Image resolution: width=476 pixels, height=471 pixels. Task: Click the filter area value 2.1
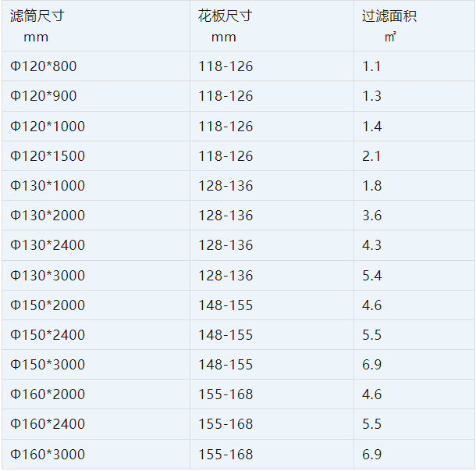(x=371, y=156)
